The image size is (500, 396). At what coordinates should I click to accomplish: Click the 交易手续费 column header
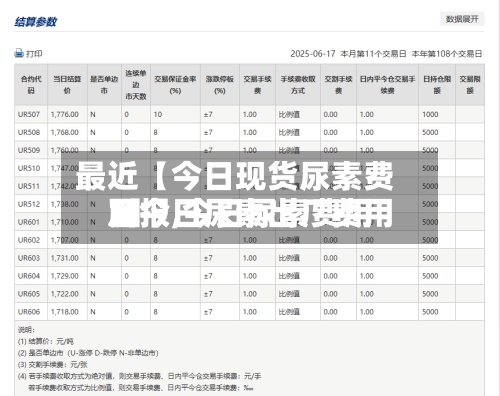(257, 85)
